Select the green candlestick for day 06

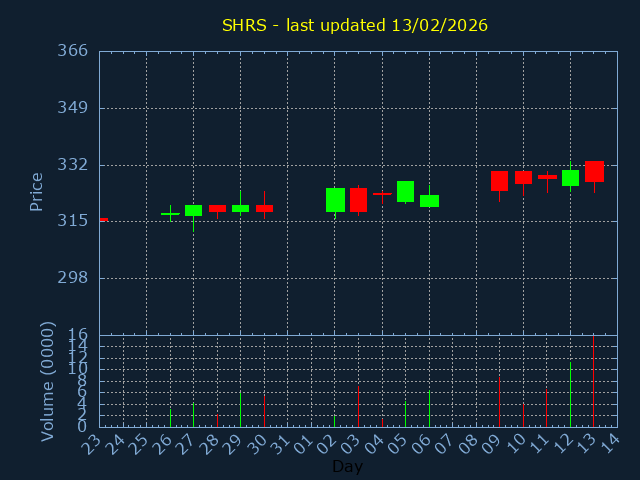pyautogui.click(x=429, y=201)
